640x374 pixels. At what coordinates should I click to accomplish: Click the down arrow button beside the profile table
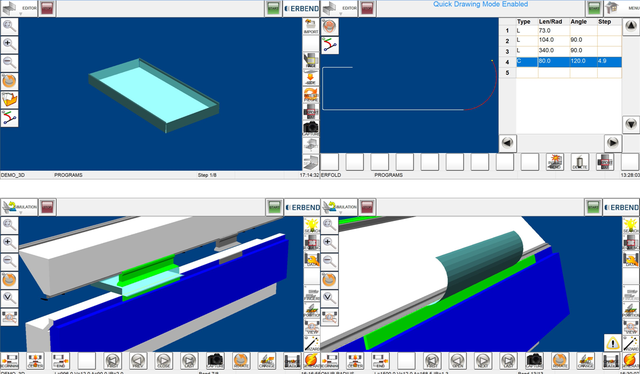click(x=631, y=124)
